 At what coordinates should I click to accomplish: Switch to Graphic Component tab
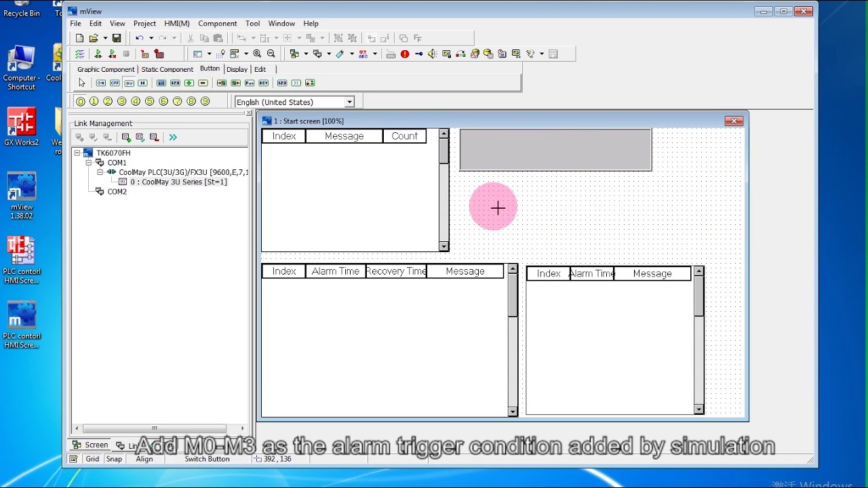click(106, 69)
